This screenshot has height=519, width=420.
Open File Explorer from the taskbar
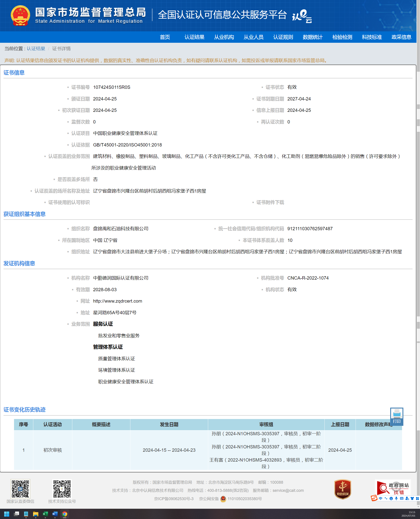click(35, 514)
